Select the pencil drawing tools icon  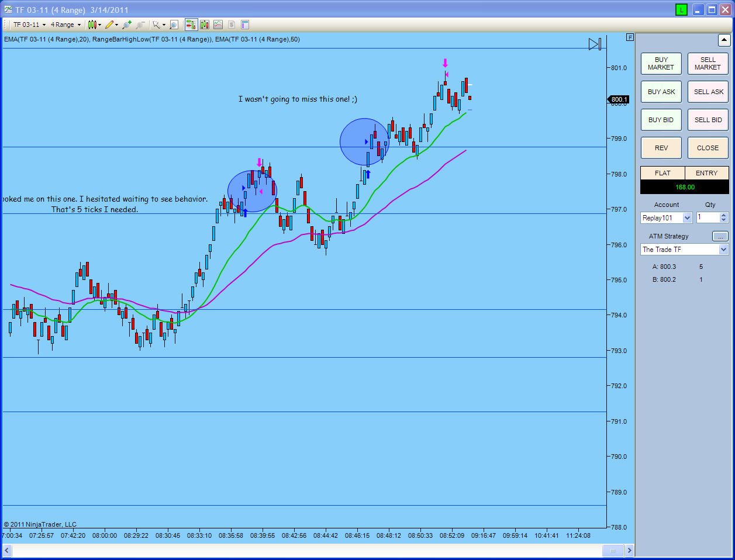109,25
